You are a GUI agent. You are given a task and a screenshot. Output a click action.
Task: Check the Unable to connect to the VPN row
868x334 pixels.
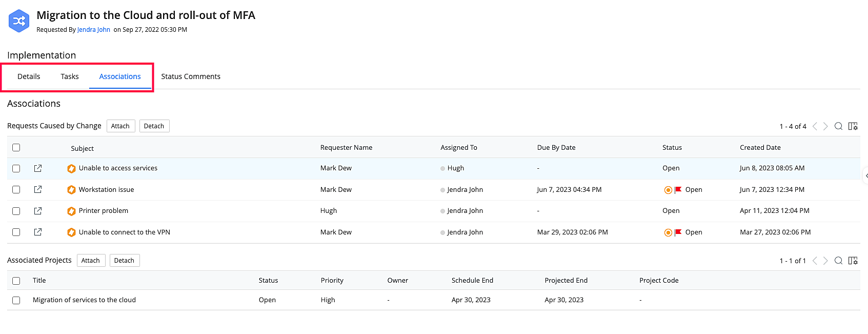(16, 232)
